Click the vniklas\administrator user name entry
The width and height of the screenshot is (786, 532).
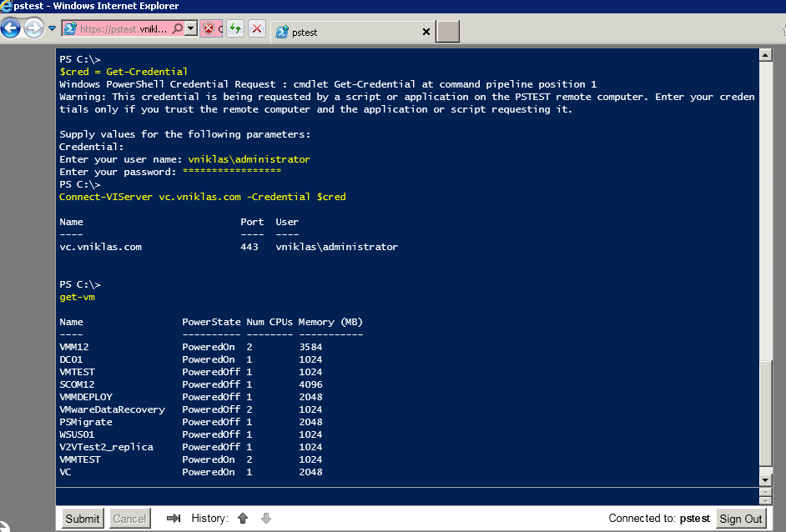coord(249,159)
